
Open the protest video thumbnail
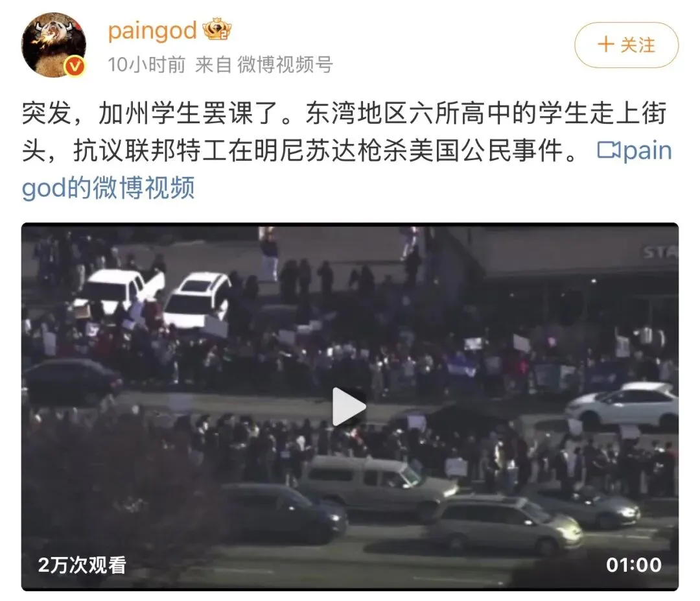pos(350,407)
